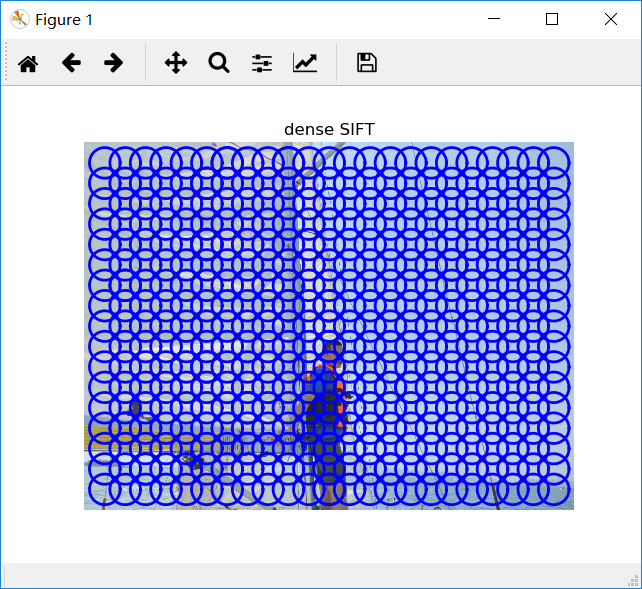Go forward to the next view
Viewport: 642px width, 589px height.
pos(113,63)
